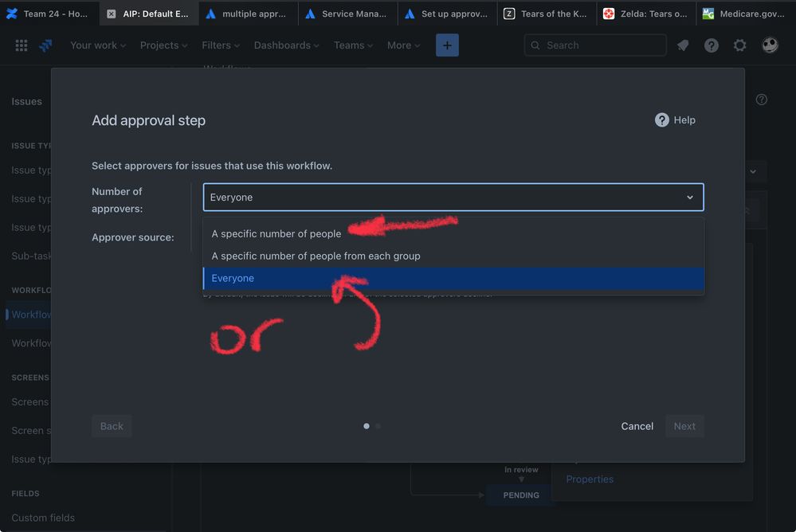
Task: Click the In review transition label
Action: [521, 470]
